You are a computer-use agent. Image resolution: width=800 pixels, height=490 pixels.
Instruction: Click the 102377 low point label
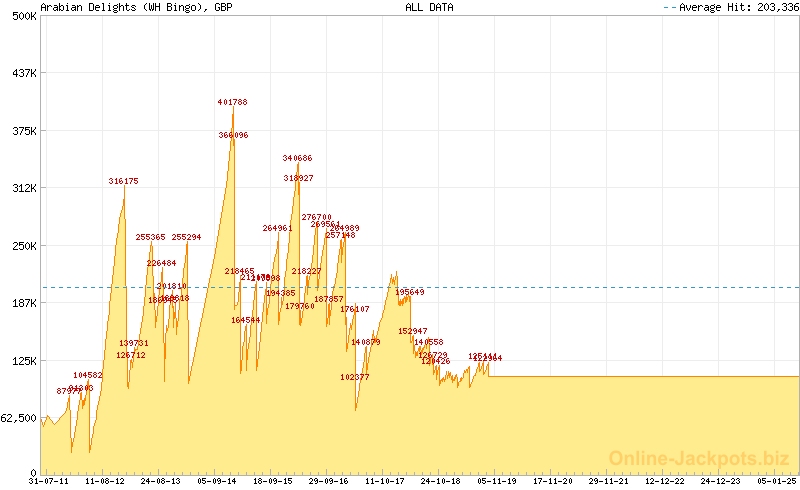(x=355, y=377)
